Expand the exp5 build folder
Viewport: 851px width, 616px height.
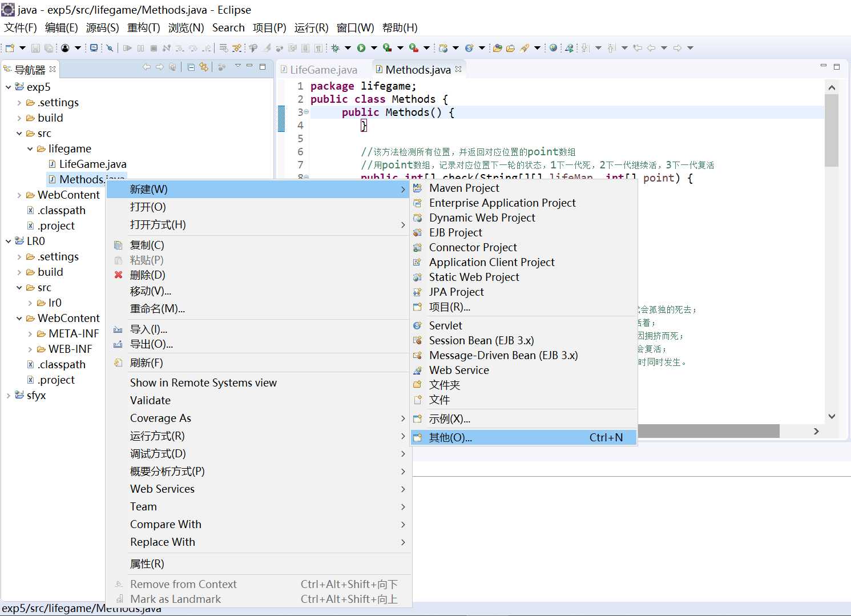19,118
